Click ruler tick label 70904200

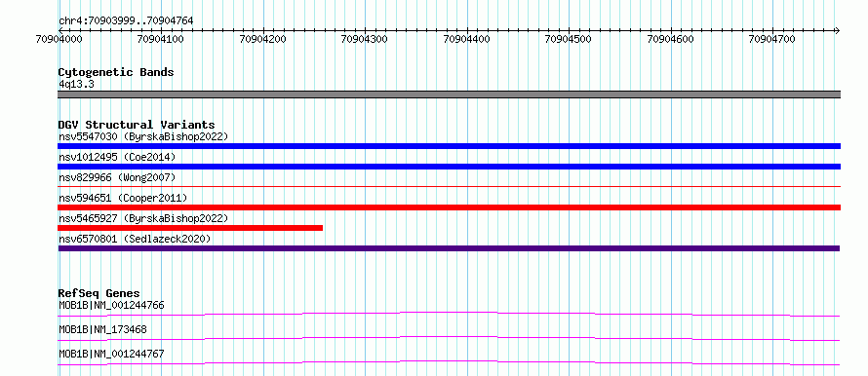pos(263,39)
